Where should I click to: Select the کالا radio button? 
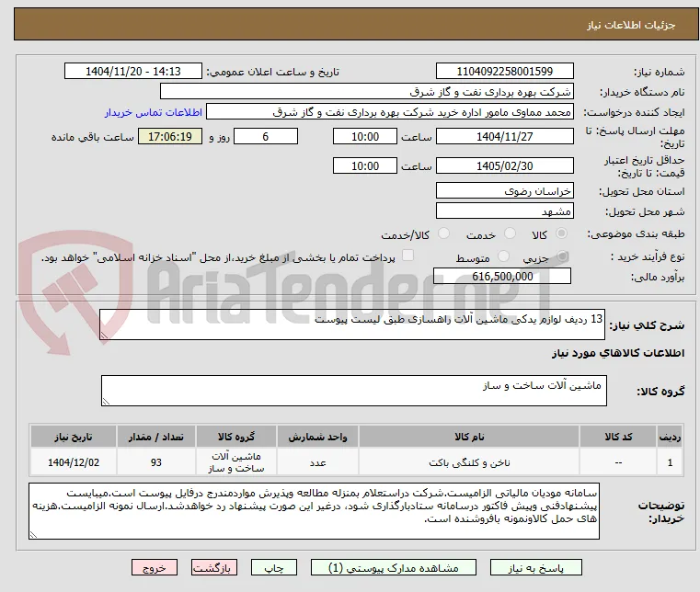[x=562, y=233]
